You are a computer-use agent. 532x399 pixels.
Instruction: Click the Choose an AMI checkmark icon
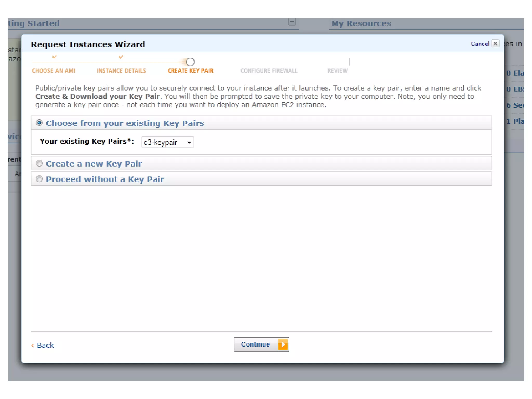coord(54,57)
